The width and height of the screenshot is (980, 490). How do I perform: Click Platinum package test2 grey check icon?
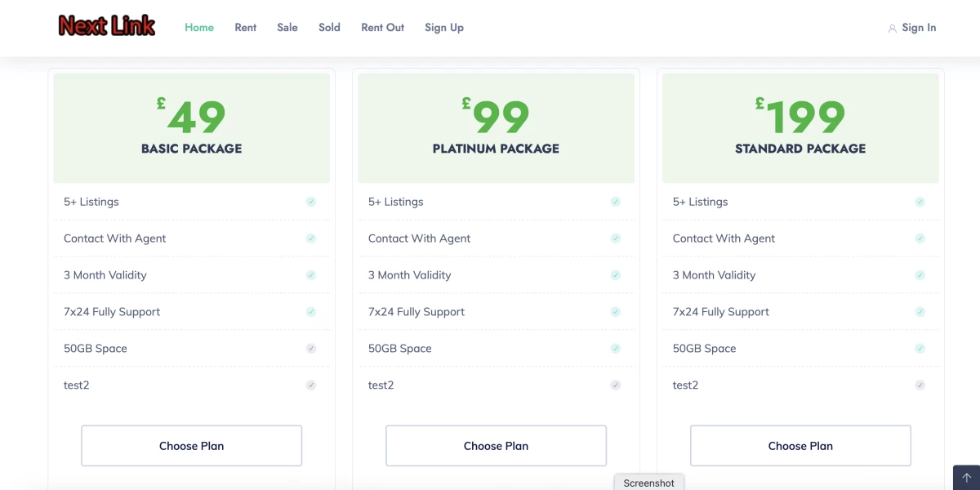pos(616,385)
